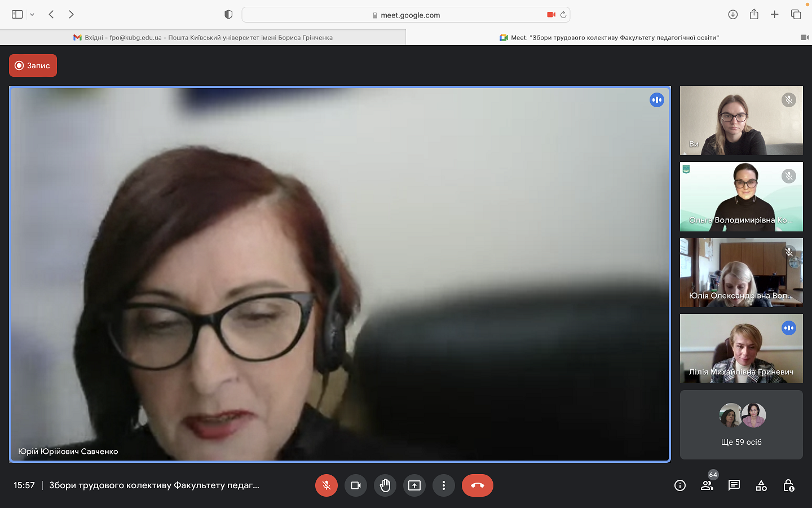Open meeting details info icon
The image size is (812, 508).
coord(680,485)
